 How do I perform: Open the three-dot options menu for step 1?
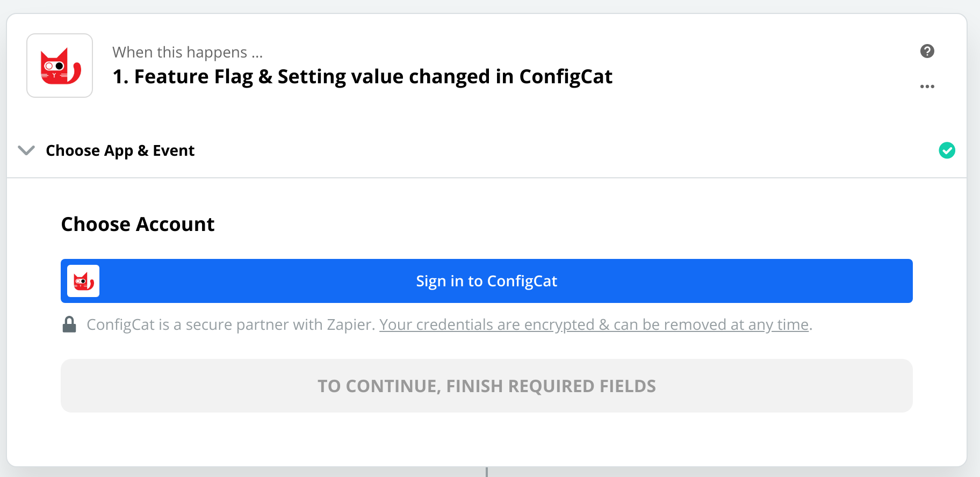click(928, 86)
